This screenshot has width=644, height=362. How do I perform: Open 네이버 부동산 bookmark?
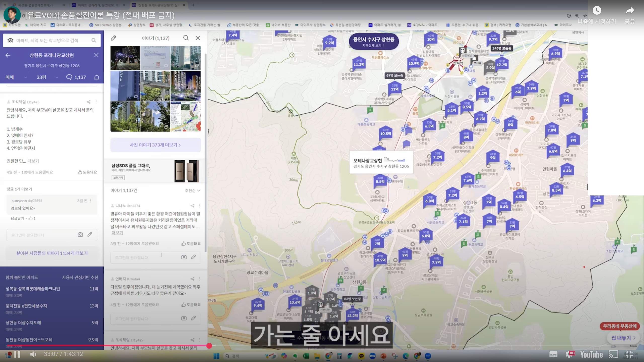point(278,25)
